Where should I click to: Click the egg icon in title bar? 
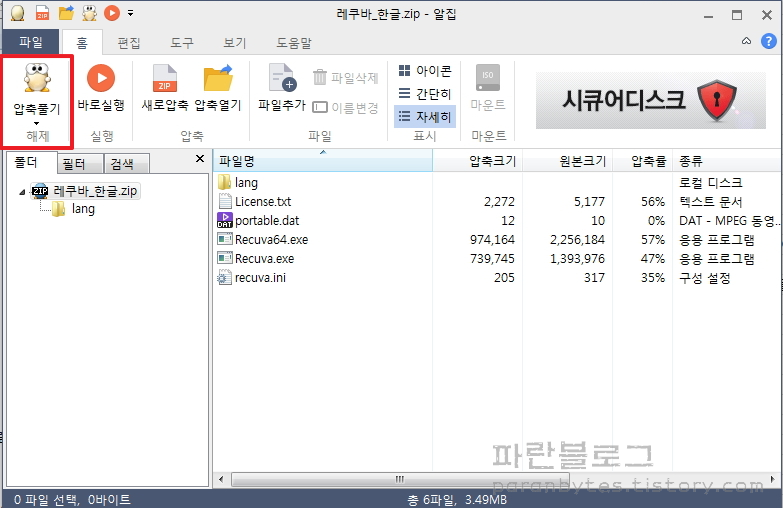click(17, 13)
